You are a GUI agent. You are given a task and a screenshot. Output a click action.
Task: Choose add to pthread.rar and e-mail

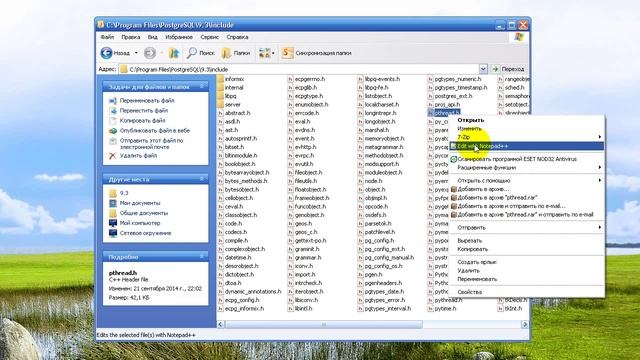526,215
